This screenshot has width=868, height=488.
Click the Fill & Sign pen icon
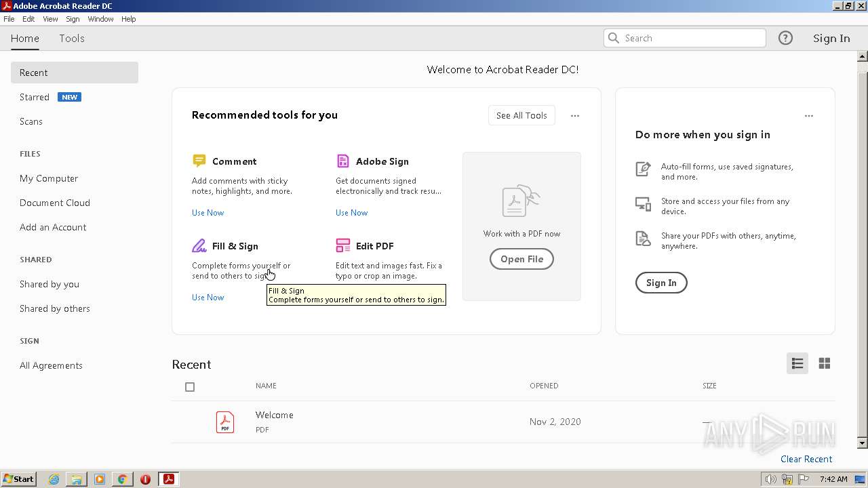tap(199, 245)
